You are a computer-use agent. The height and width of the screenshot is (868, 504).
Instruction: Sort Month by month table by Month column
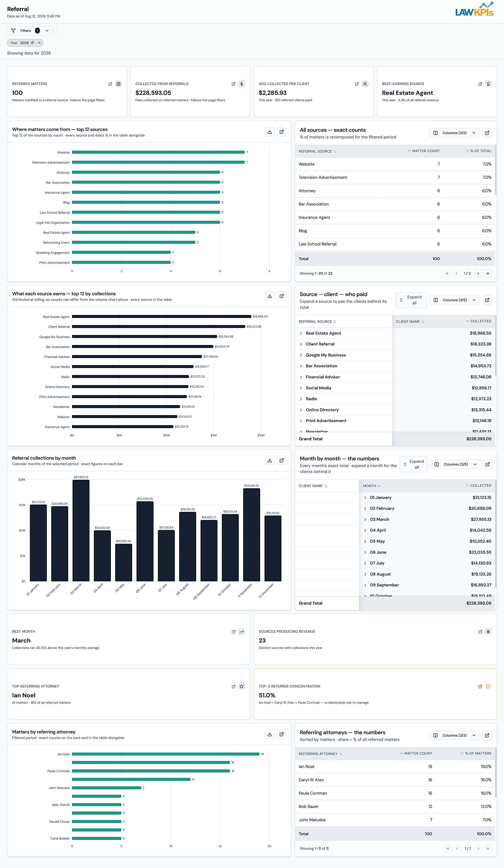pos(372,486)
